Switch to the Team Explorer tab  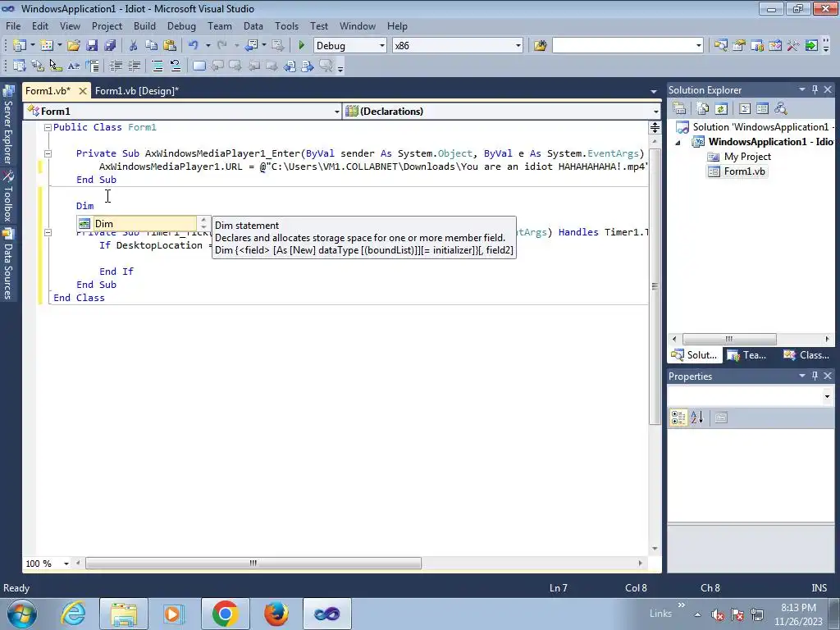click(747, 355)
